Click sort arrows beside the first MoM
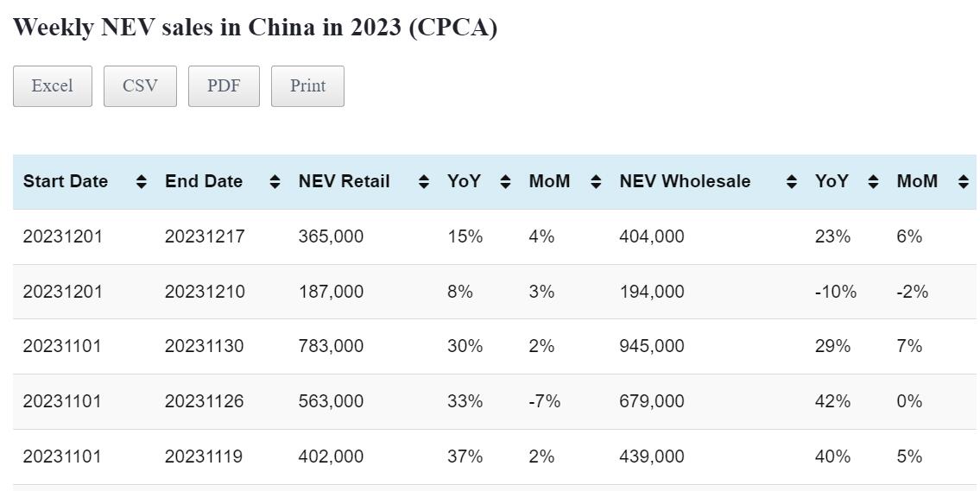Viewport: 980px width, 491px height. [596, 182]
